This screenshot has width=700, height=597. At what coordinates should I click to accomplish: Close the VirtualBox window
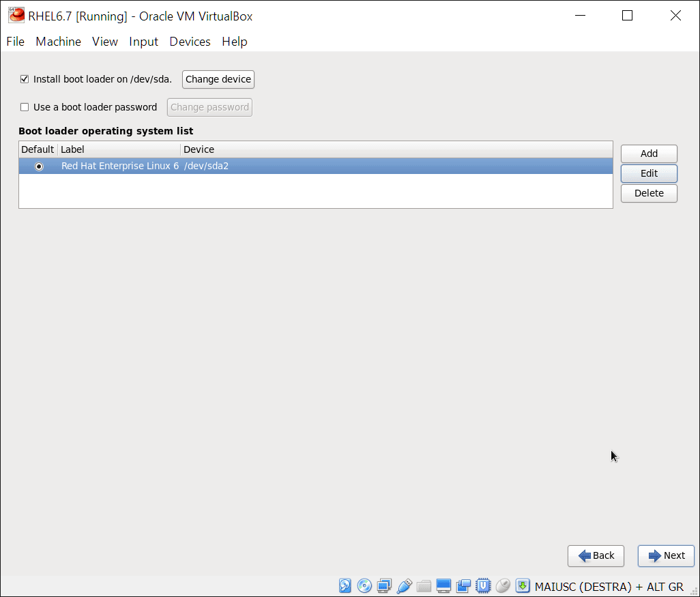pos(675,16)
